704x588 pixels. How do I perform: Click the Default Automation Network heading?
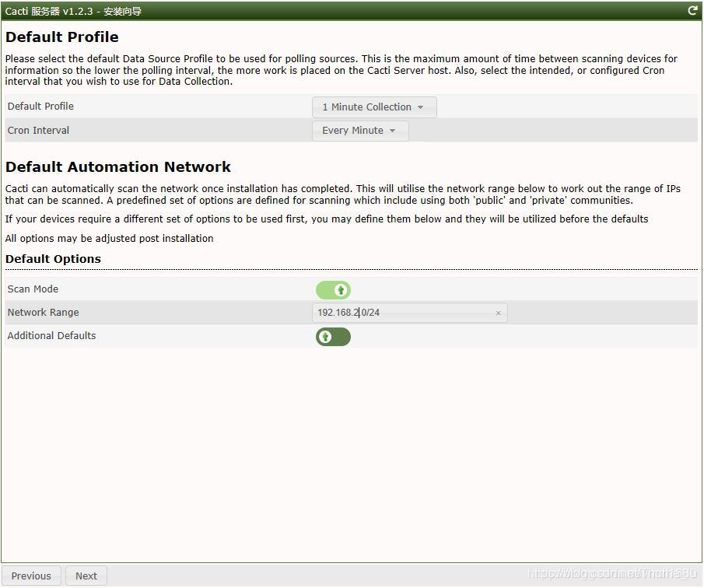coord(118,167)
